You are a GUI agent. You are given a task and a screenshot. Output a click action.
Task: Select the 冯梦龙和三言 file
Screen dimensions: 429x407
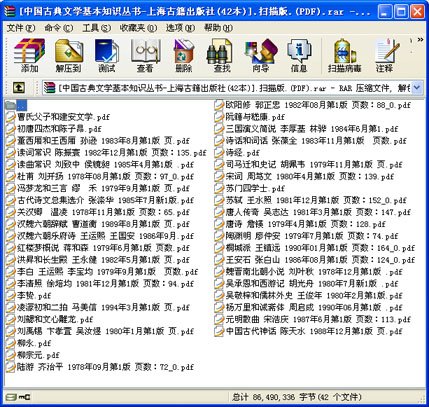[x=98, y=189]
